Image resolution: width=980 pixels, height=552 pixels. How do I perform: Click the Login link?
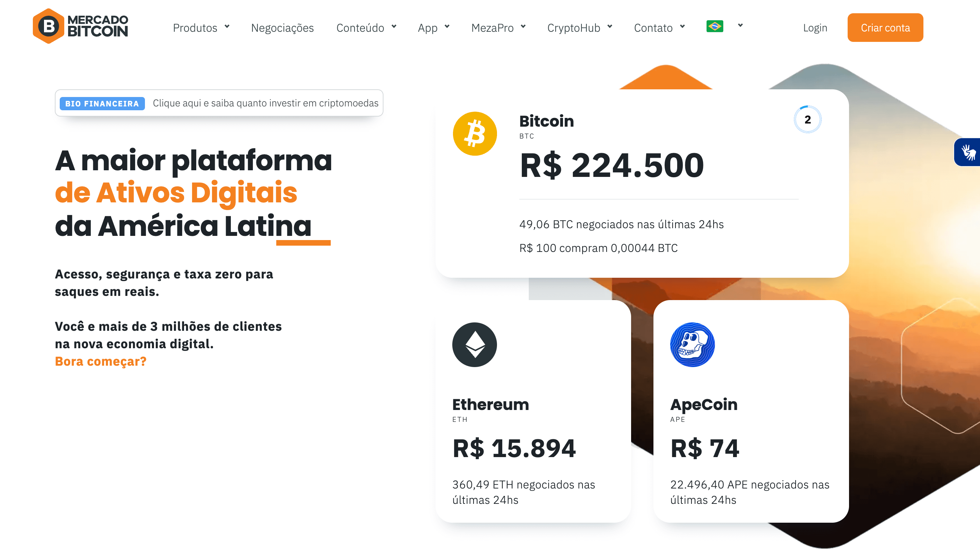coord(815,28)
